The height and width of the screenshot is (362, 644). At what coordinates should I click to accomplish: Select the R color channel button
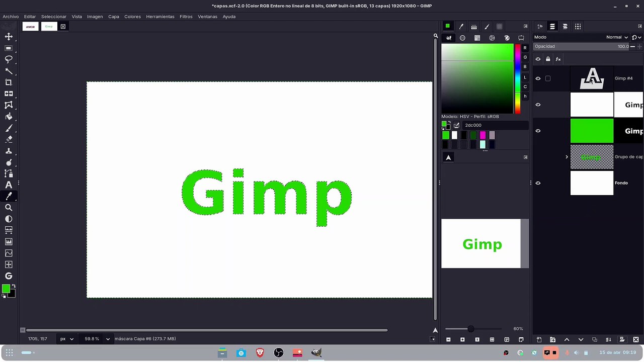pos(525,48)
